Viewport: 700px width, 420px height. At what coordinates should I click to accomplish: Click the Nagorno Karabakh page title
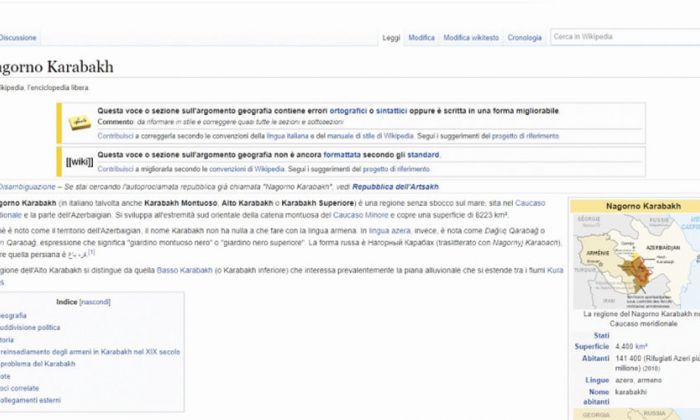click(57, 67)
